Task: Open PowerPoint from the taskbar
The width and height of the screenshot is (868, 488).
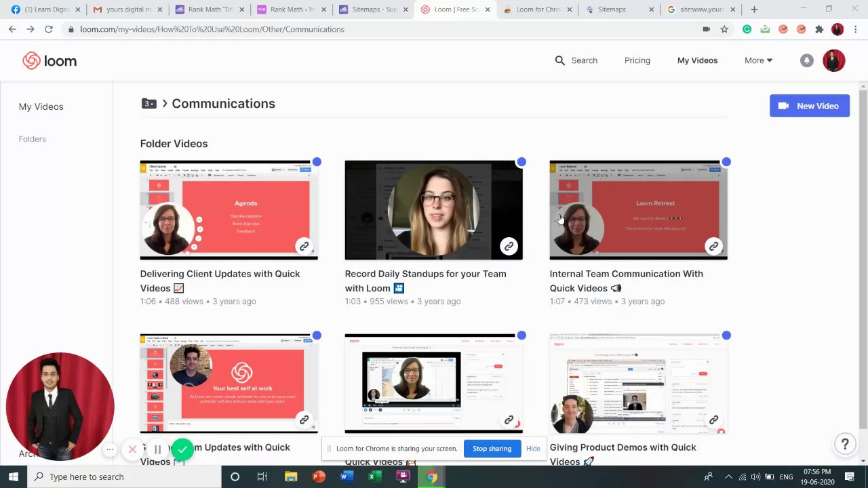Action: pyautogui.click(x=319, y=476)
